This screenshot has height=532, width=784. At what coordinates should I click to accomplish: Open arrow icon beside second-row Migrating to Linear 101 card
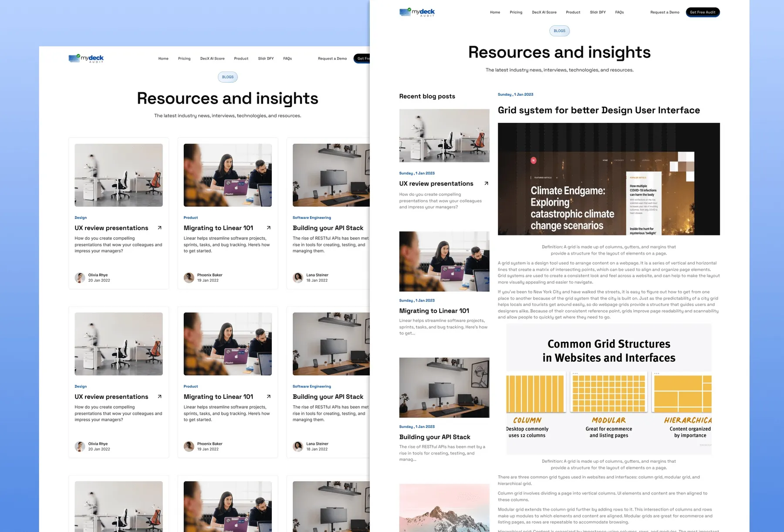click(269, 397)
